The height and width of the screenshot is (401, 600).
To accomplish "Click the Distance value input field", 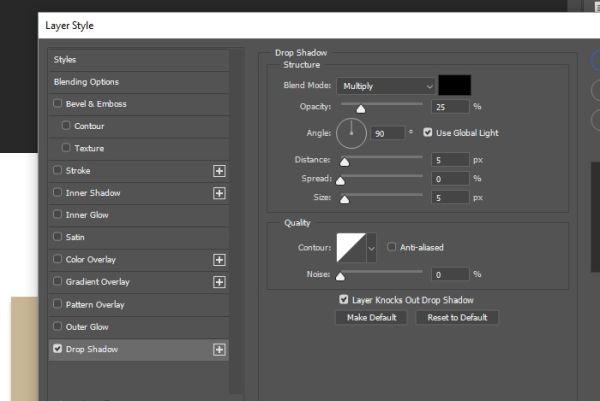I will [450, 160].
